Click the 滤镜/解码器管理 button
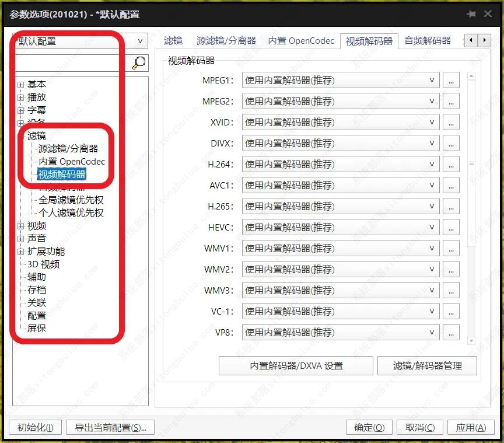 point(427,366)
